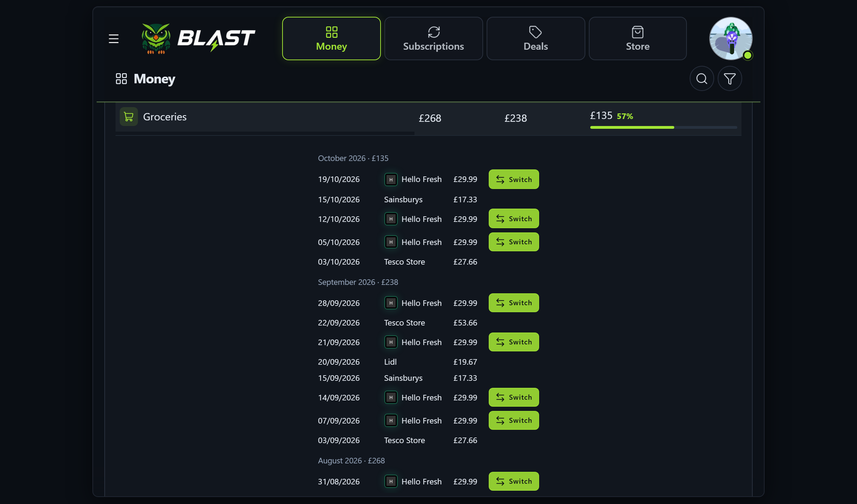Click the Money heading grid icon
Screen dimensions: 857x504
pyautogui.click(x=121, y=79)
